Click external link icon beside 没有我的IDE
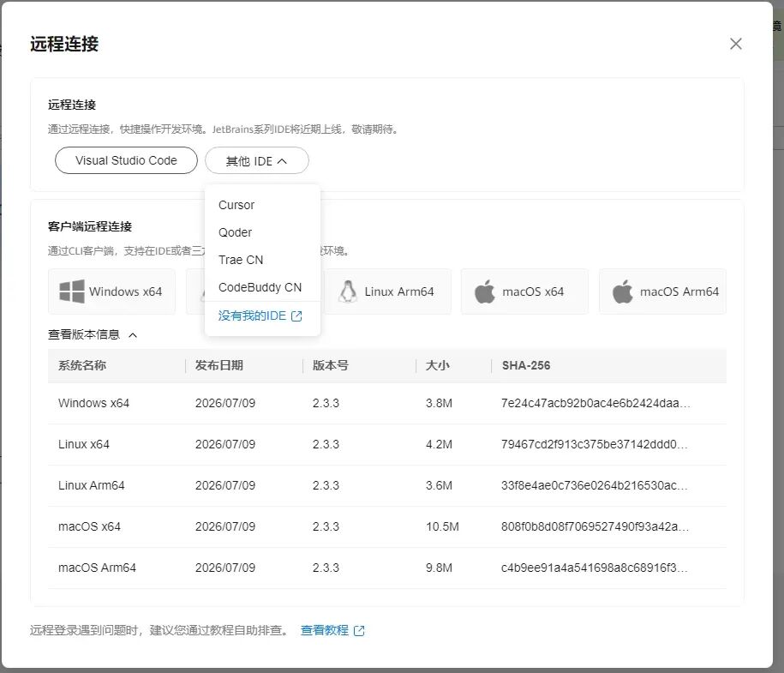The width and height of the screenshot is (784, 673). click(296, 316)
